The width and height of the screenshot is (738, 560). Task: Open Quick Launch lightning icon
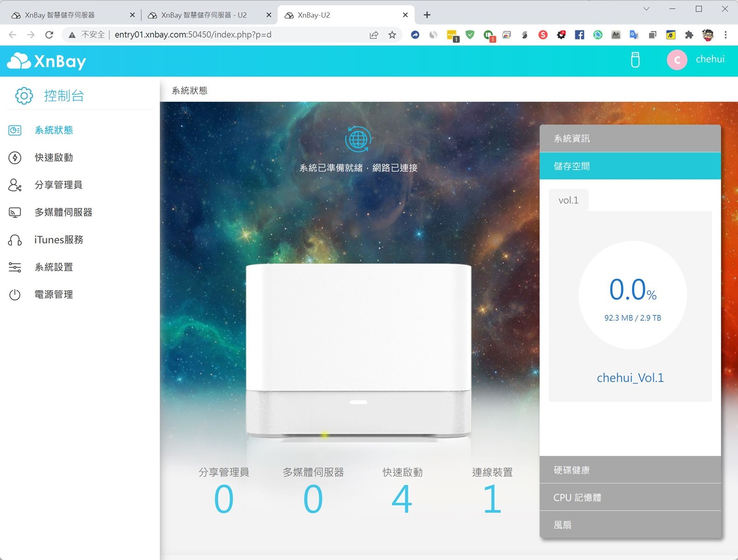[x=15, y=158]
